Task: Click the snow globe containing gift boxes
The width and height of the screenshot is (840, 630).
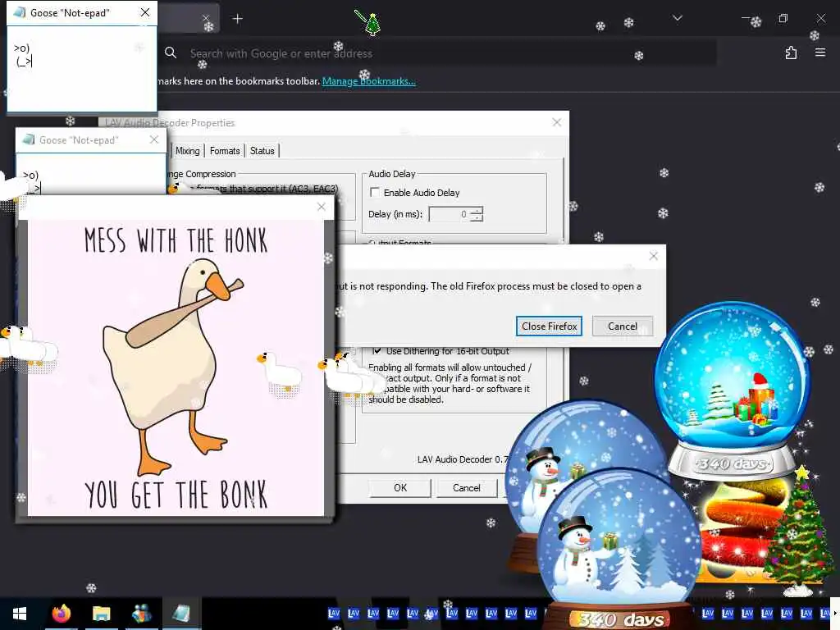Action: click(x=732, y=388)
